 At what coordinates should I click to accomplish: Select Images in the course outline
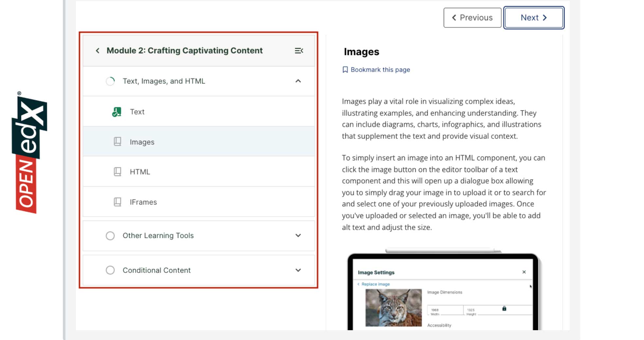(142, 141)
